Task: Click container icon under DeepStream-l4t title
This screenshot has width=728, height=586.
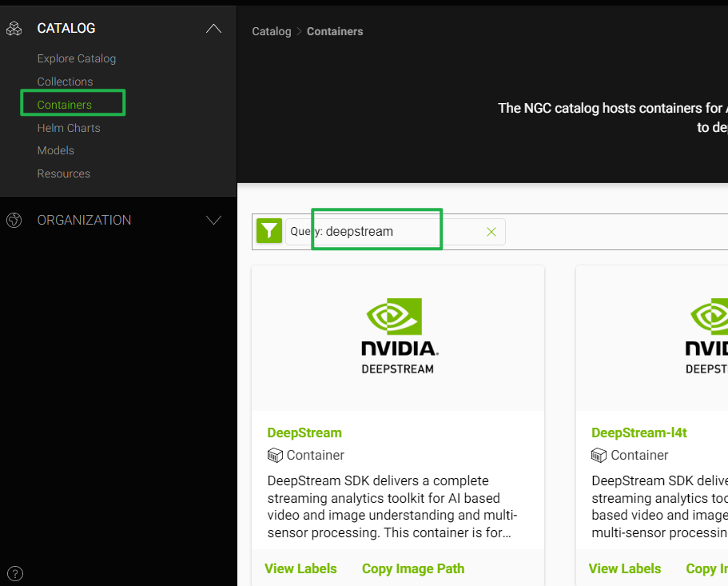Action: [x=599, y=455]
